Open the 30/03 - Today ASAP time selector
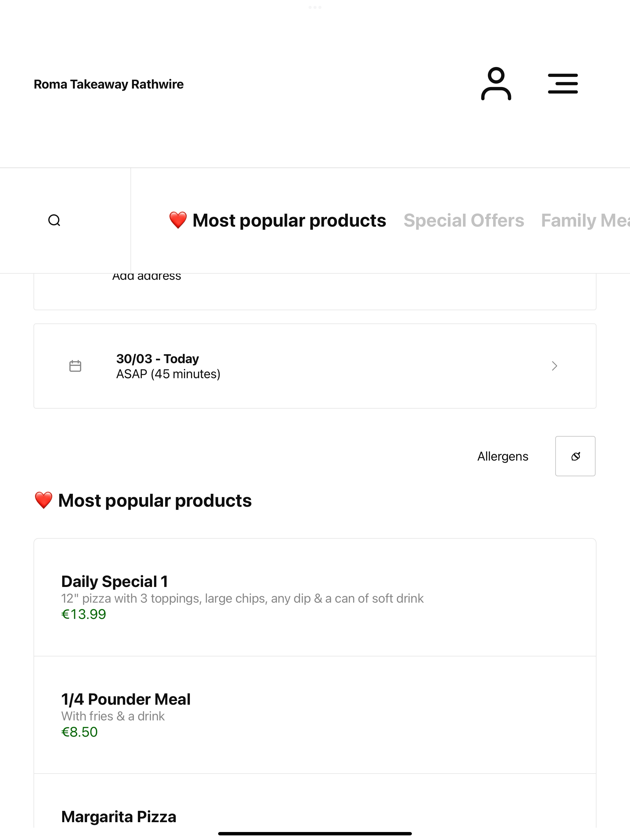The width and height of the screenshot is (630, 840). point(315,366)
